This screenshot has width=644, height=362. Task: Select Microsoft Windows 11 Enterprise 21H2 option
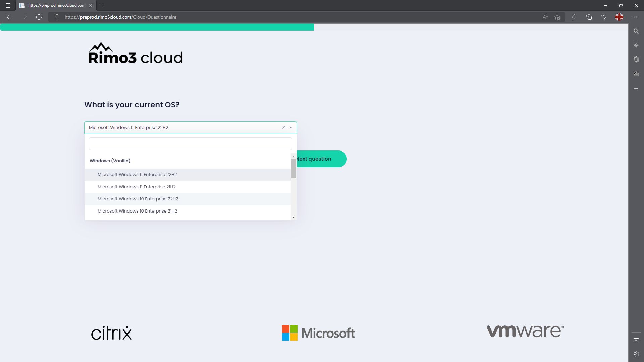click(137, 187)
